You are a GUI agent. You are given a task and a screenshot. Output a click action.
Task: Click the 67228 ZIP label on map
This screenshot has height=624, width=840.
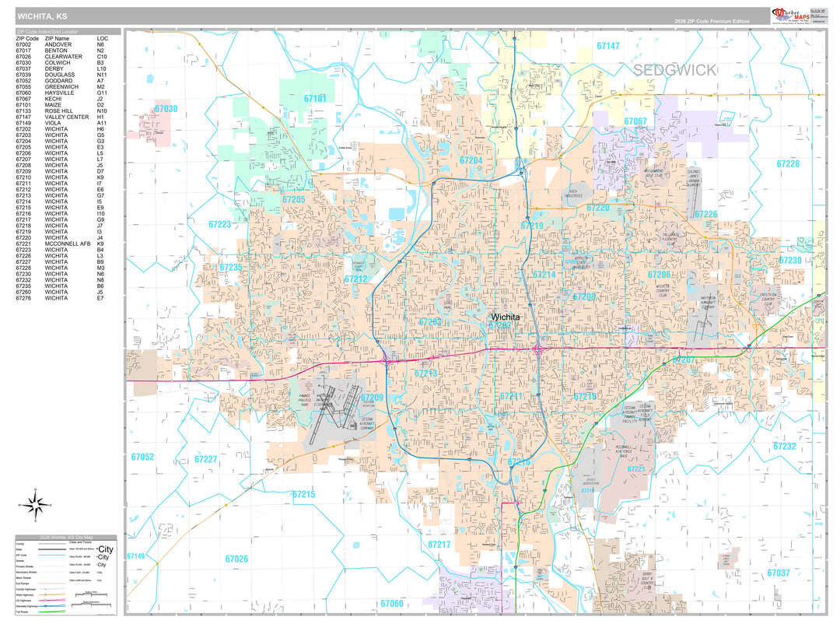[788, 163]
